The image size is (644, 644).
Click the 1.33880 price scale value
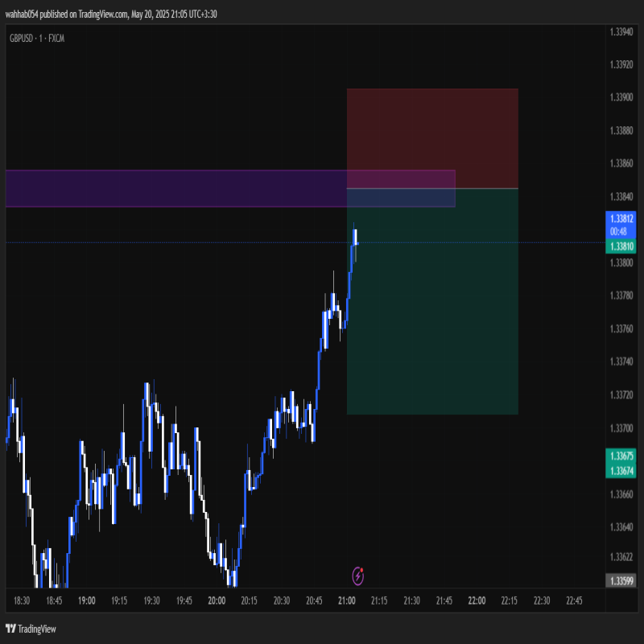(621, 130)
